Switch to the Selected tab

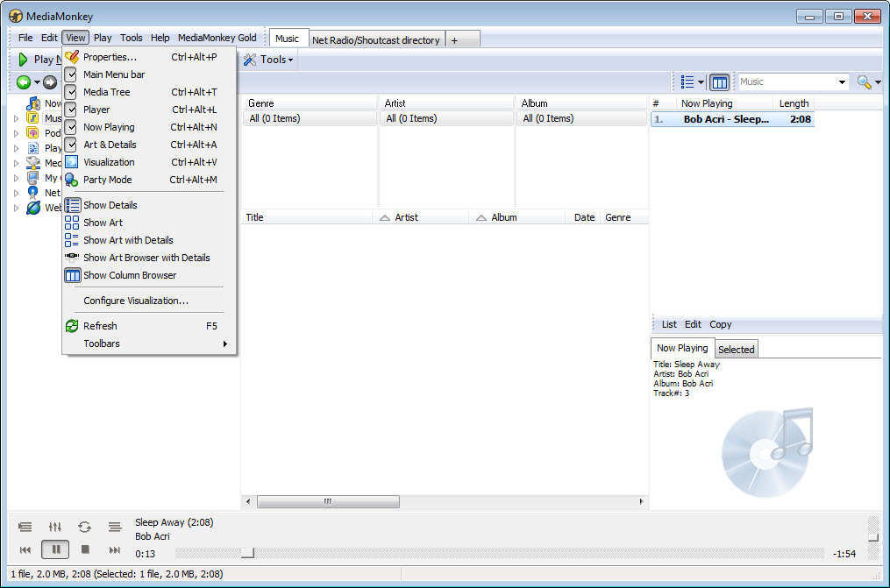[x=737, y=350]
